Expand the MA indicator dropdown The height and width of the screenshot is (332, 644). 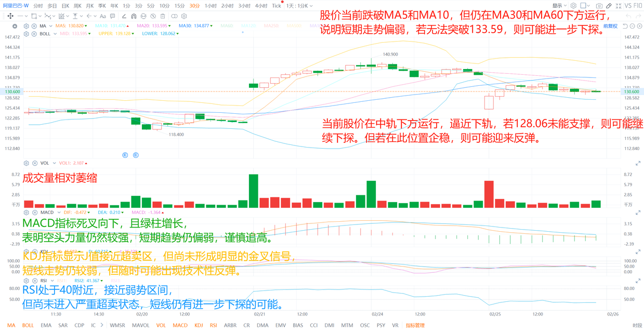tap(51, 26)
